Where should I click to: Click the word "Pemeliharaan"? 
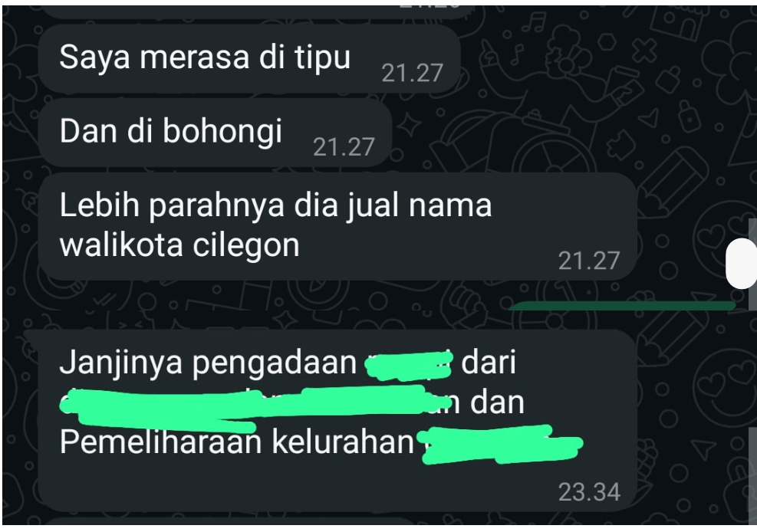[160, 442]
